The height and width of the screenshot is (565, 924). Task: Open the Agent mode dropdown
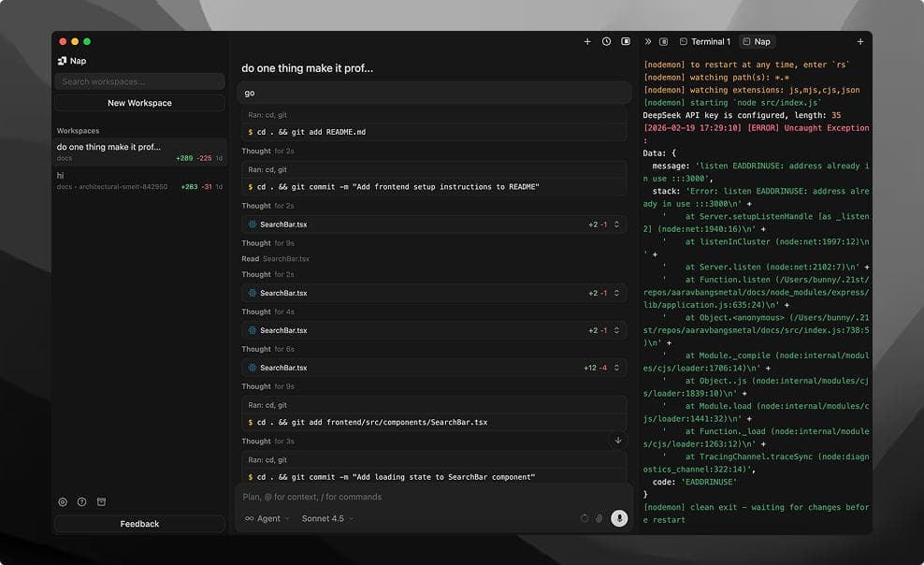267,518
